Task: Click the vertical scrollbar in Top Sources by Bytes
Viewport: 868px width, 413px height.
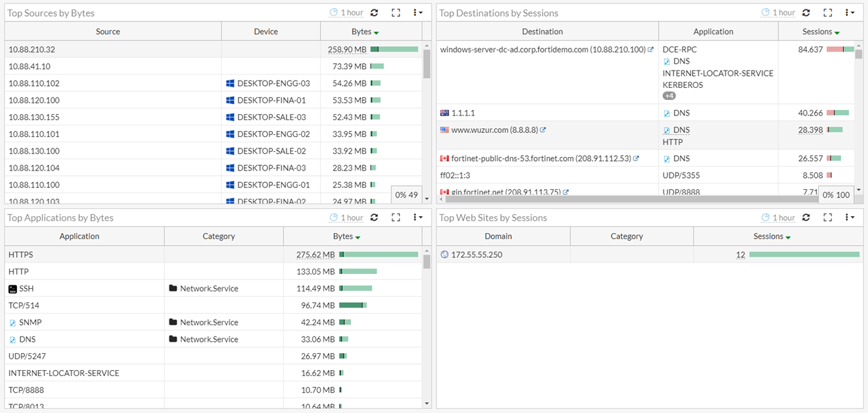Action: (427, 64)
